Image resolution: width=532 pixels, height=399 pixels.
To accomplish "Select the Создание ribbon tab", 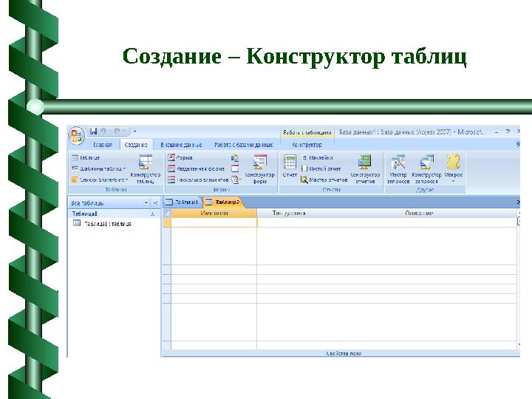I will 136,145.
